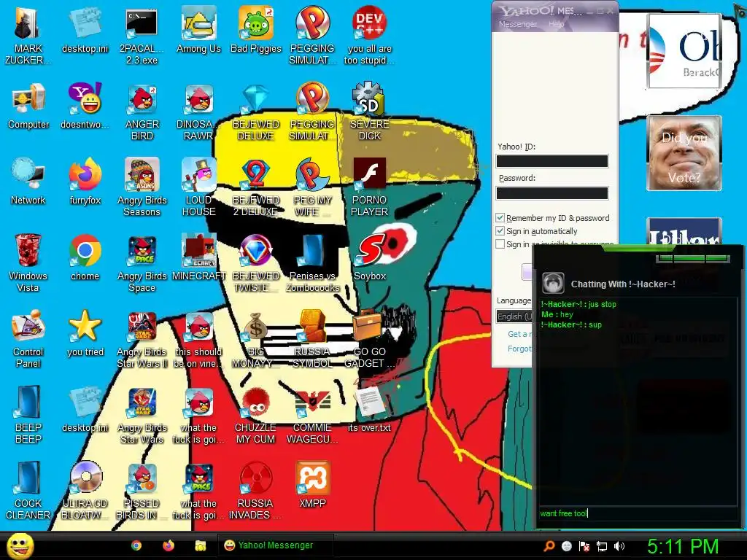Image resolution: width=747 pixels, height=560 pixels.
Task: Expand the English language dropdown in Yahoo Messenger
Action: pyautogui.click(x=514, y=316)
